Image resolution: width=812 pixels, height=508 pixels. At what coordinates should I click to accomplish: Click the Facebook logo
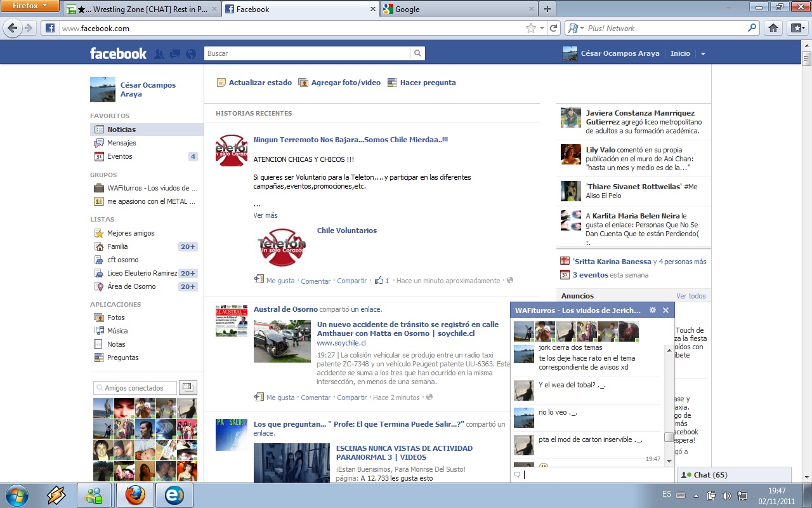coord(118,53)
